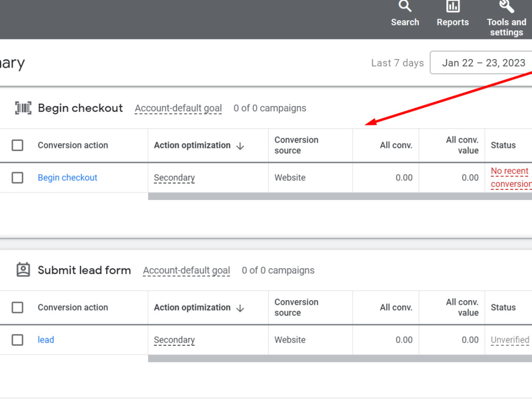
Task: Click Conversion action header in Submit lead form table
Action: pos(73,307)
